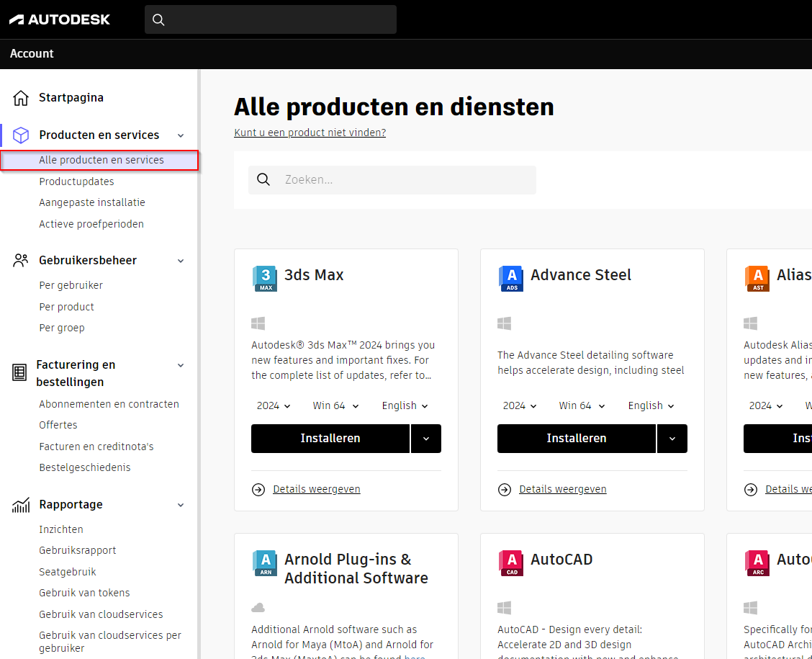Image resolution: width=812 pixels, height=659 pixels.
Task: Open Gebruik van cloudservices
Action: [101, 614]
